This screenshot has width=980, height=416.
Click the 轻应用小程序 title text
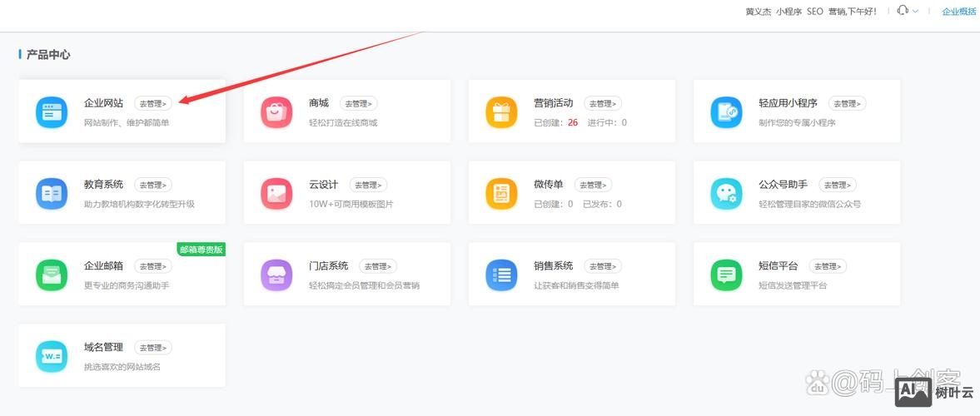tap(788, 103)
